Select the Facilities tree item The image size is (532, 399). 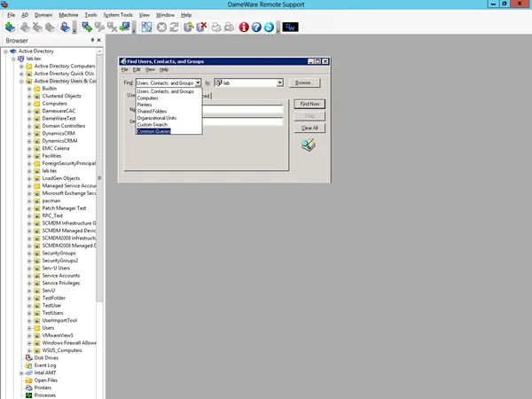pyautogui.click(x=51, y=156)
